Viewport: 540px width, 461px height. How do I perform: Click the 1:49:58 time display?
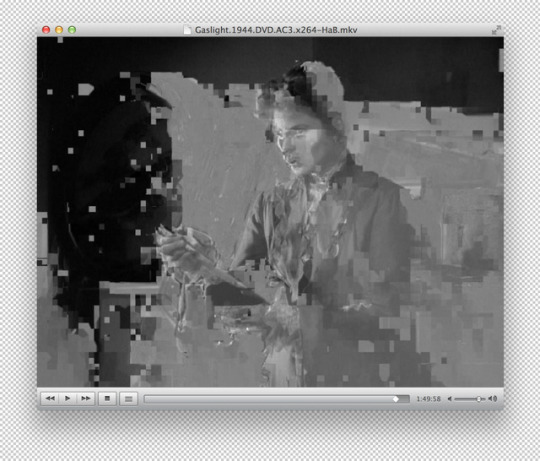[428, 399]
